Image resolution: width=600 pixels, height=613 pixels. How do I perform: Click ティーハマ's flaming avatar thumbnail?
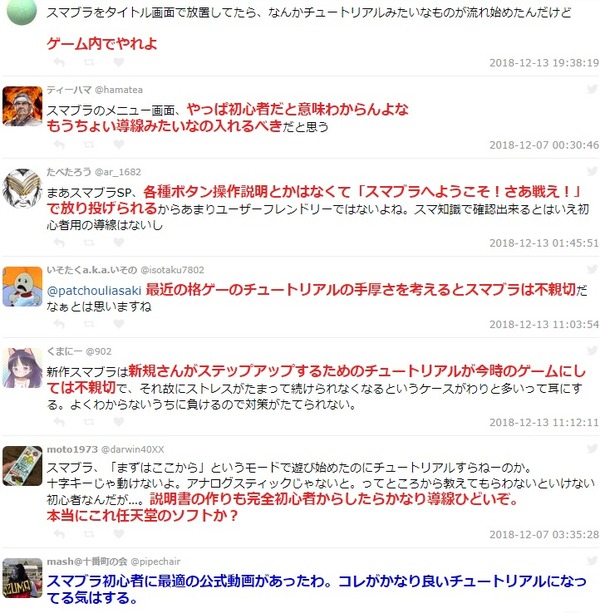point(22,106)
